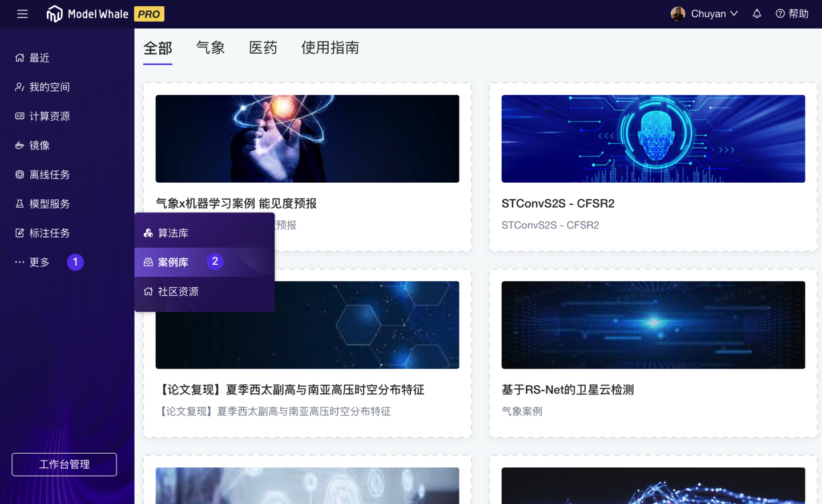This screenshot has width=822, height=504.
Task: Open the 能见度预报 case thumbnail
Action: 307,139
